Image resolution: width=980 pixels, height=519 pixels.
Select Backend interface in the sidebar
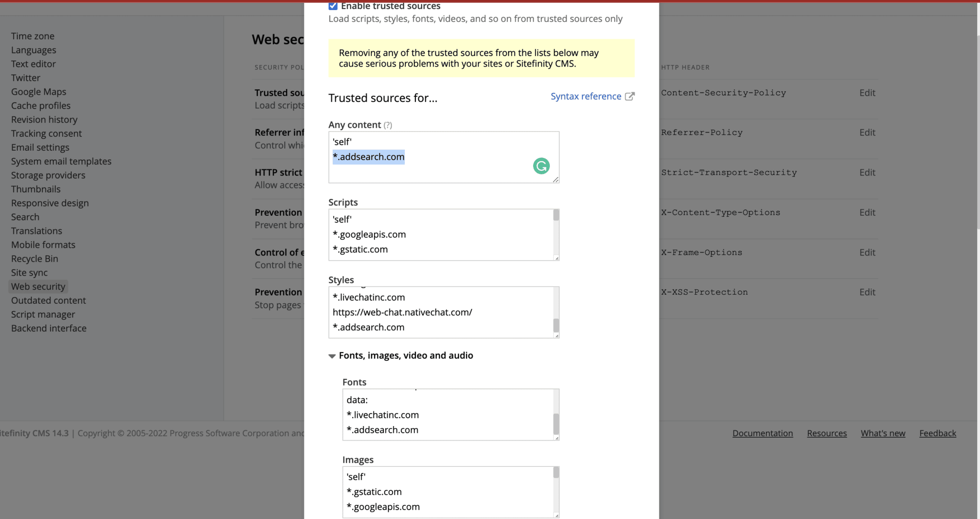49,328
